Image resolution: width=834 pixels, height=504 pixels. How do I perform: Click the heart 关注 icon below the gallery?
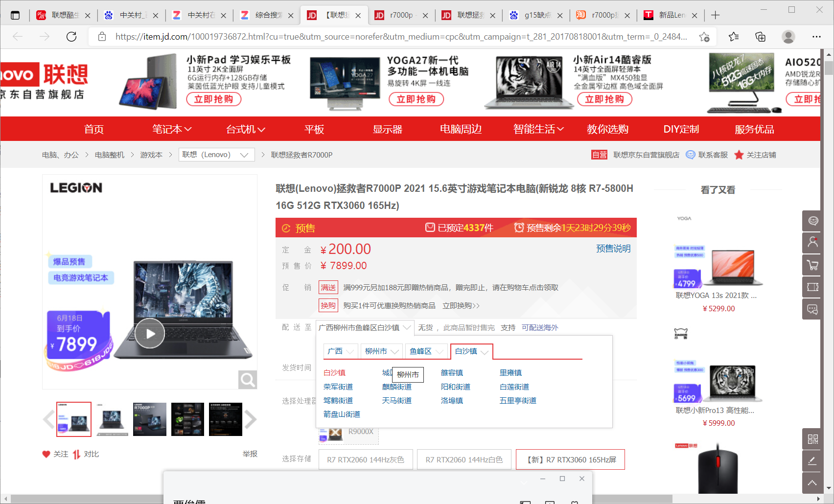coord(46,454)
